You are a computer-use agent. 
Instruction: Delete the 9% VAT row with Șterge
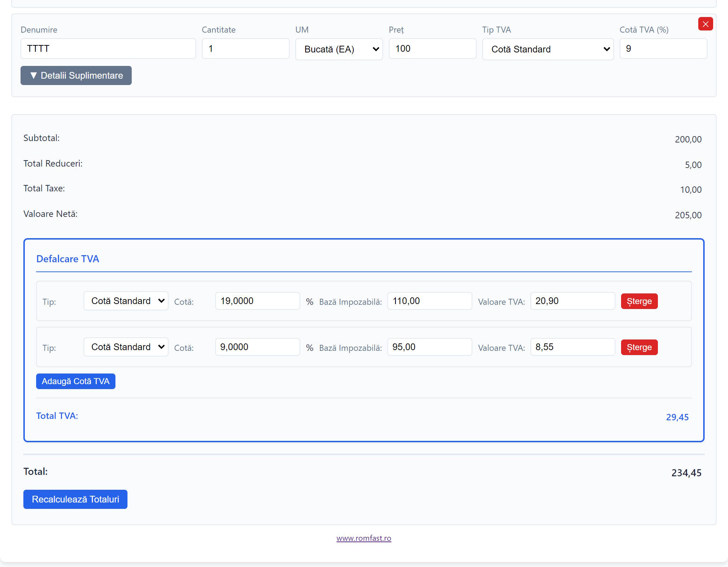(639, 347)
